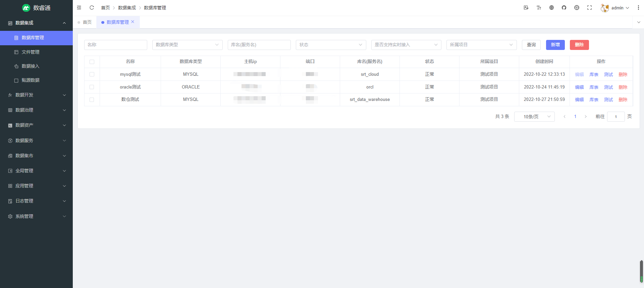The image size is (644, 288).
Task: Focus the 库名(服务名) input field
Action: [259, 45]
